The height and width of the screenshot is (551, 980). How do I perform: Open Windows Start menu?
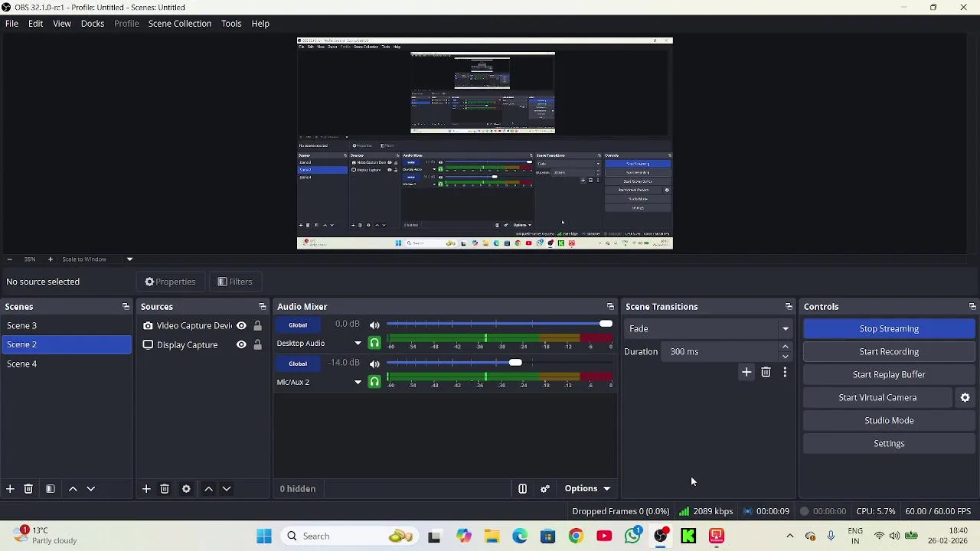[264, 536]
